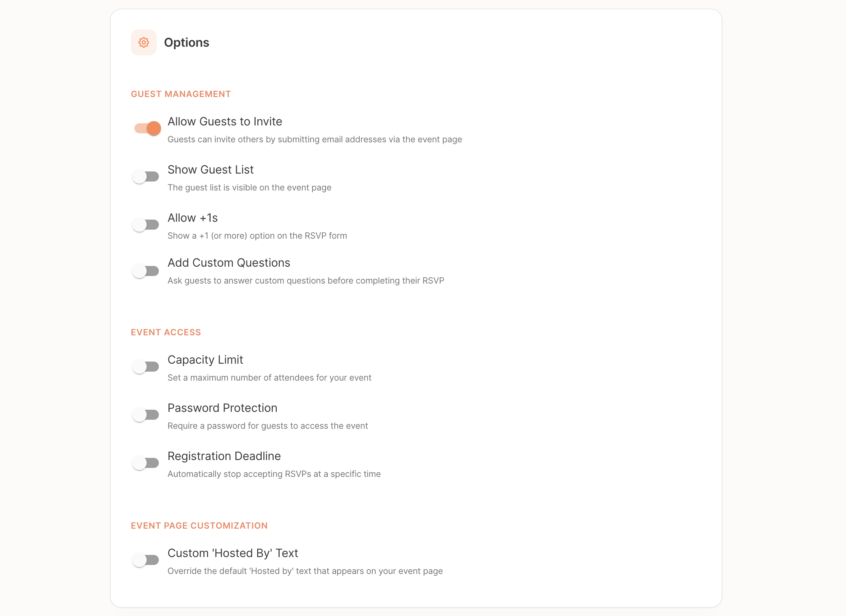
Task: Click the Add Custom Questions label
Action: click(x=229, y=263)
